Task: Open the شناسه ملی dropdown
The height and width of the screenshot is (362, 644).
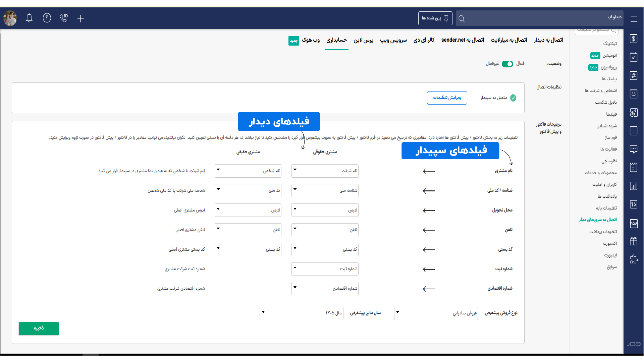Action: pos(325,190)
